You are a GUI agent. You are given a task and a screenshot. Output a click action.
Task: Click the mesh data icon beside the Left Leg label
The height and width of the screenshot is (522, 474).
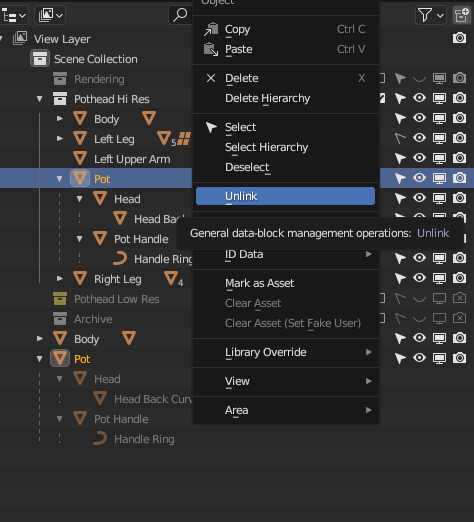click(x=164, y=138)
